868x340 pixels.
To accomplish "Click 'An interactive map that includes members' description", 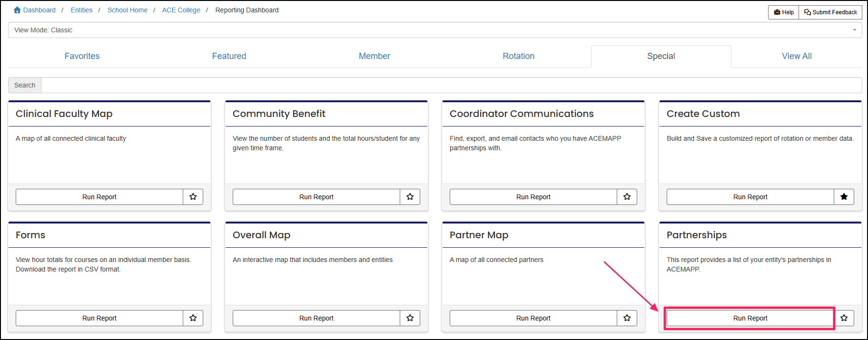I will [313, 260].
